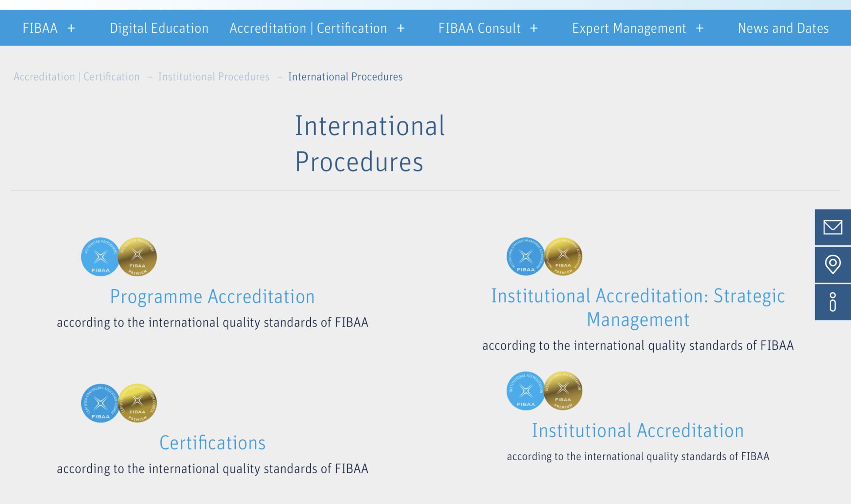851x504 pixels.
Task: Open Accreditation | Certification nav item
Action: [308, 28]
